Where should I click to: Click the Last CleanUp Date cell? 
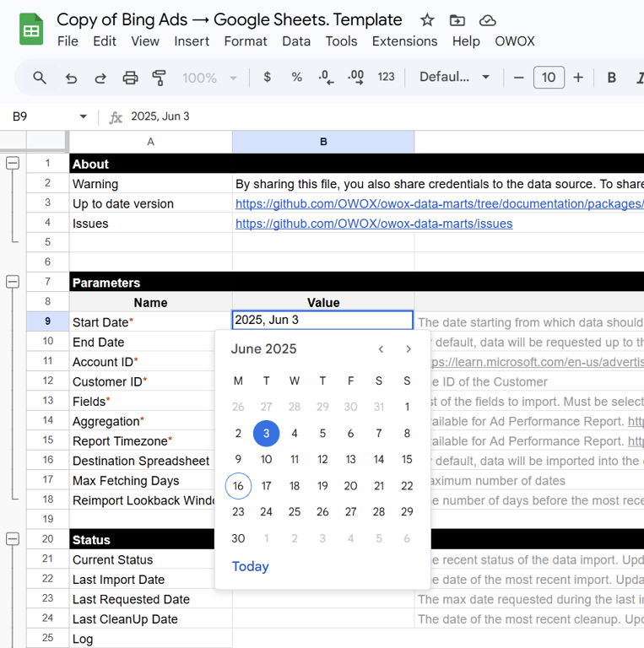pos(150,619)
